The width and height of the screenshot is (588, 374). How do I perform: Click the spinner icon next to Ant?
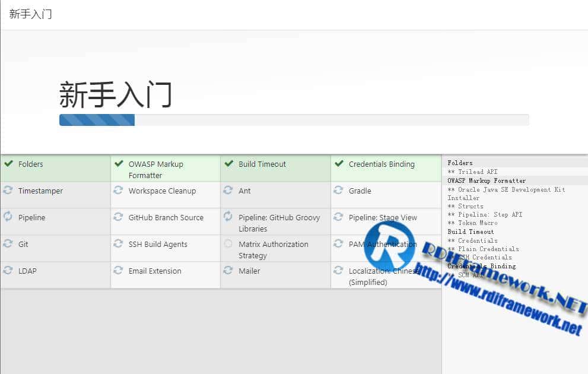(x=228, y=191)
